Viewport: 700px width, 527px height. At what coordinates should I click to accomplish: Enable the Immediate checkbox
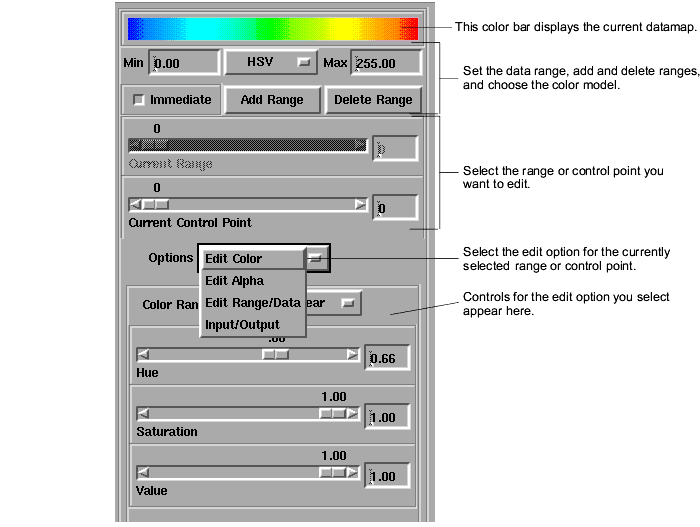pyautogui.click(x=139, y=100)
